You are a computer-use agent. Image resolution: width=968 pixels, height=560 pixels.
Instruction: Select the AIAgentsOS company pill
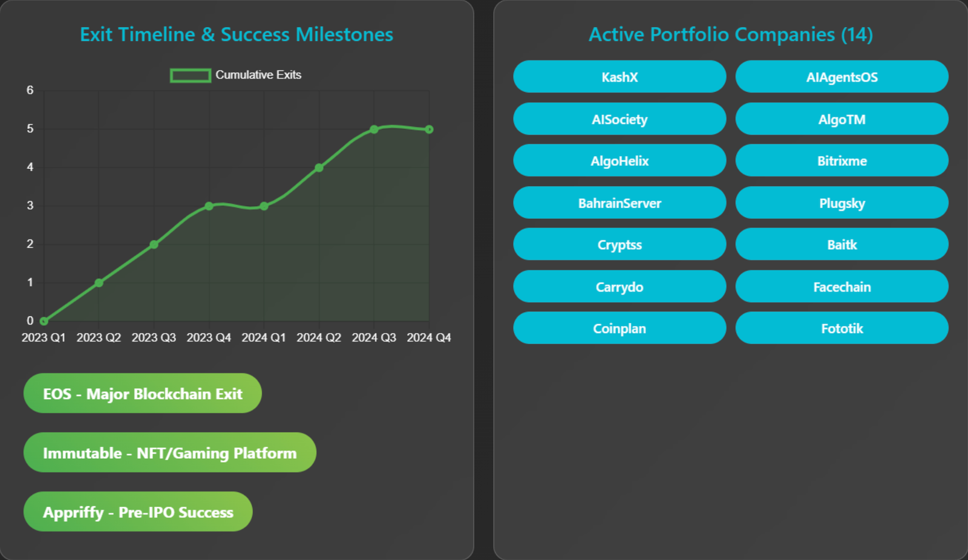tap(842, 77)
